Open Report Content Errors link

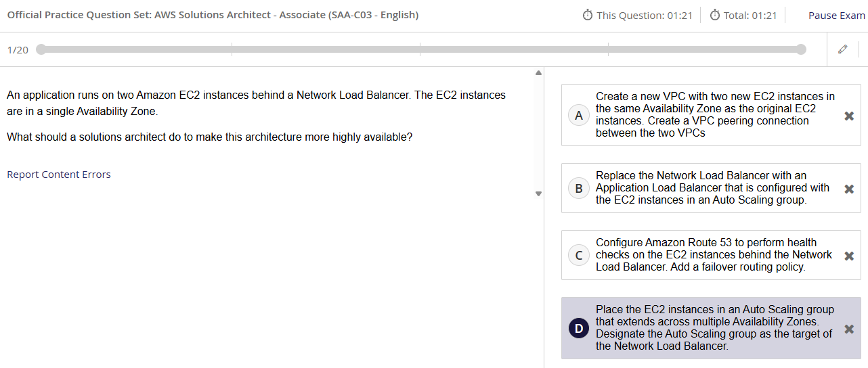[59, 175]
